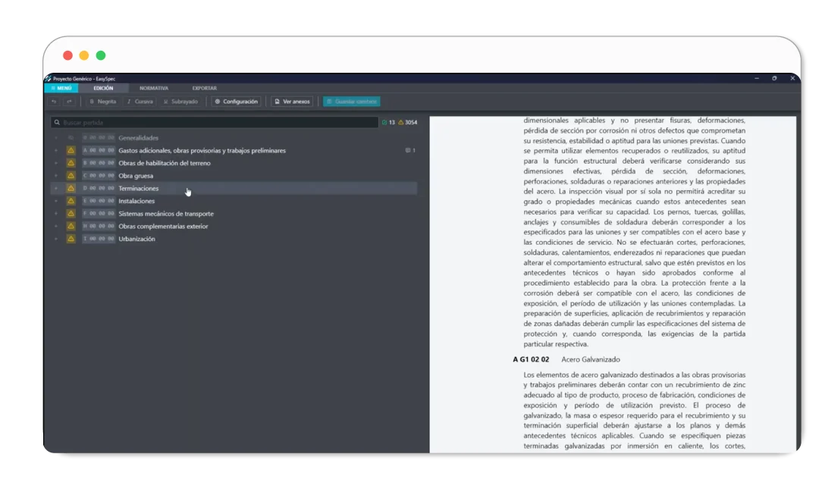Select the Generalidades row label
The height and width of the screenshot is (504, 819).
[139, 138]
